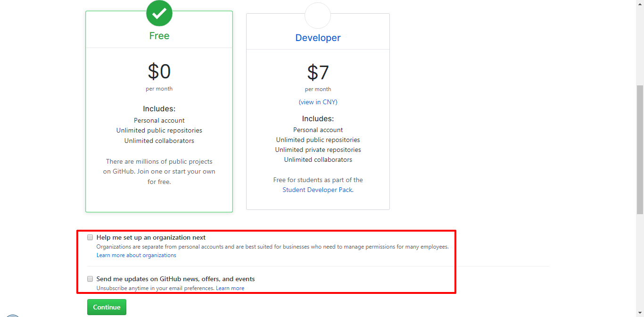
Task: Enable the GitHub news updates checkbox
Action: point(90,279)
